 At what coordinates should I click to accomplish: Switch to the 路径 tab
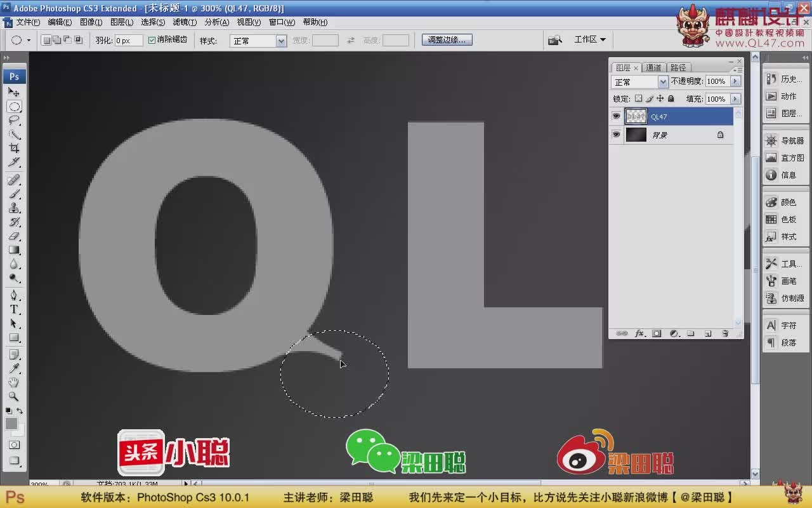[678, 67]
